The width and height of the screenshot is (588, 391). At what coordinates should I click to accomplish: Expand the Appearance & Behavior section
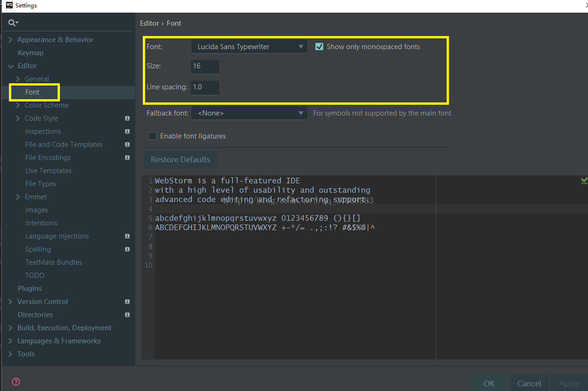[x=10, y=40]
